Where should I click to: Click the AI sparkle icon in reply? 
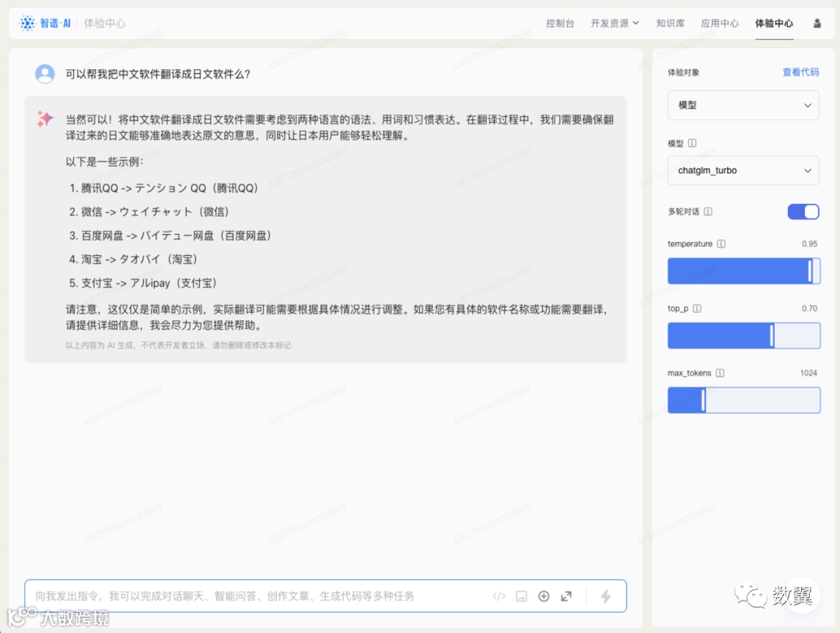[45, 118]
